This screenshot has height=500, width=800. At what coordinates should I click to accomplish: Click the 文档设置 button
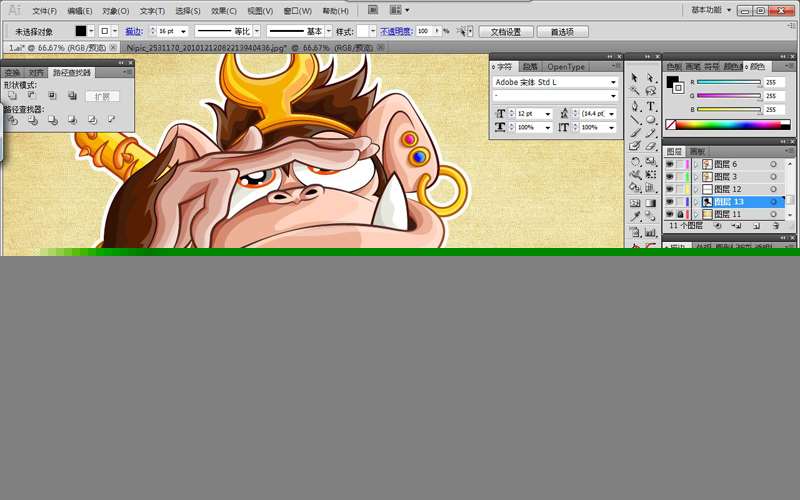[506, 32]
